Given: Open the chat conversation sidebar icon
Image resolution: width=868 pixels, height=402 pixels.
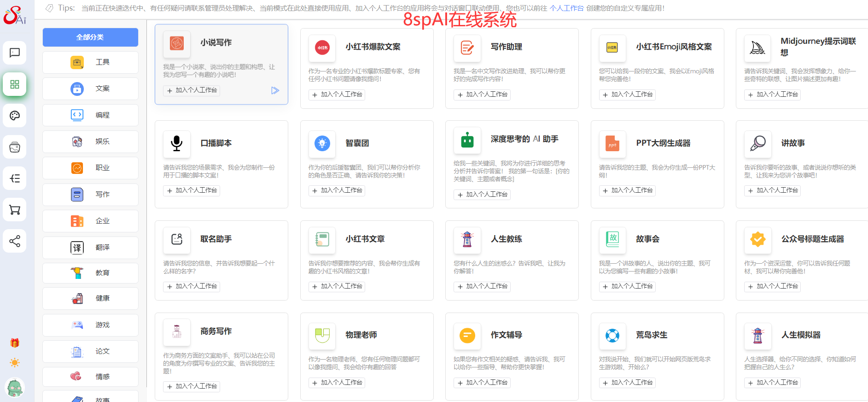Looking at the screenshot, I should click(15, 53).
